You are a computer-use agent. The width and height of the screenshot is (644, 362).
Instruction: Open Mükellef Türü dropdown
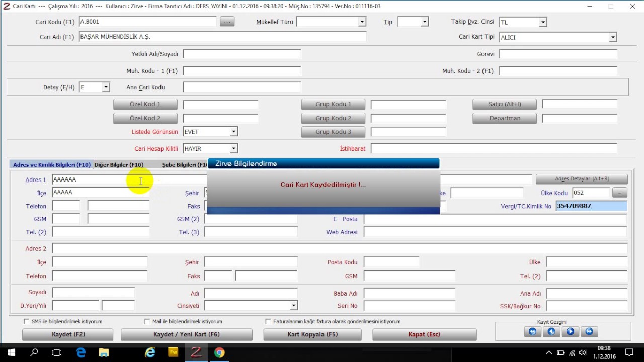[362, 22]
